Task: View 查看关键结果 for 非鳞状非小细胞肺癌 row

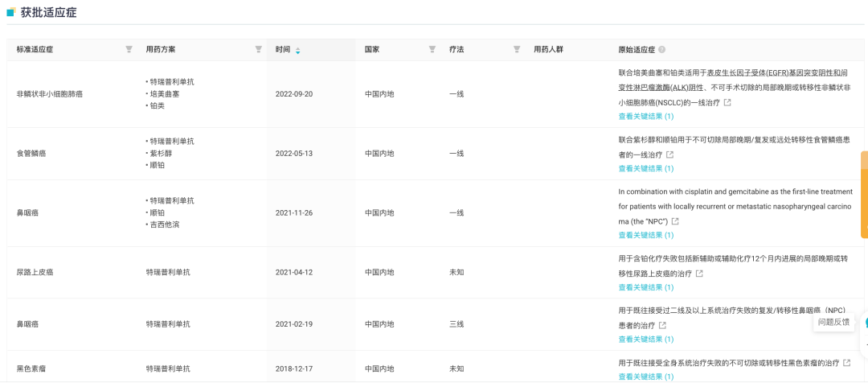Action: point(646,117)
